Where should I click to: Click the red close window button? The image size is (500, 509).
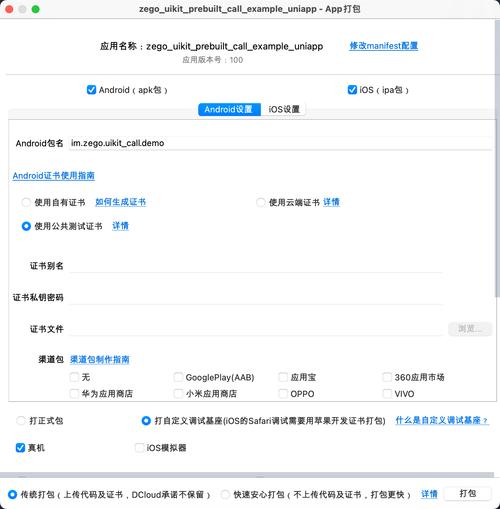(x=9, y=9)
